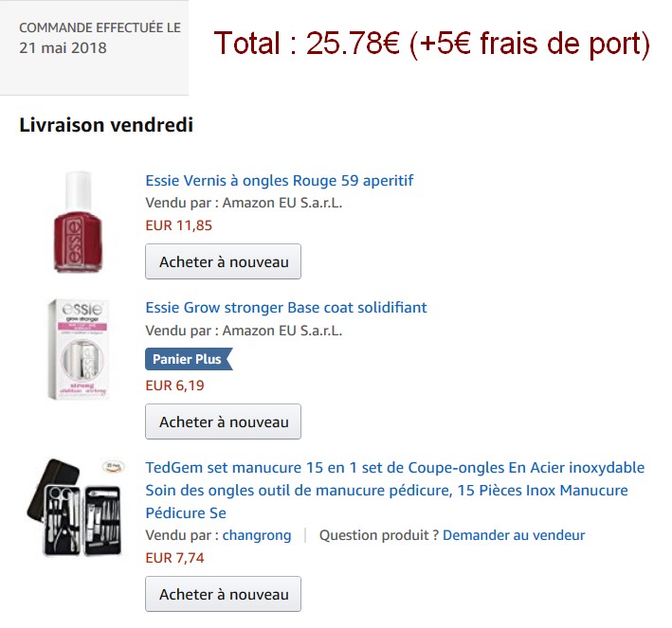
Task: Click the changrong seller link
Action: (x=257, y=535)
